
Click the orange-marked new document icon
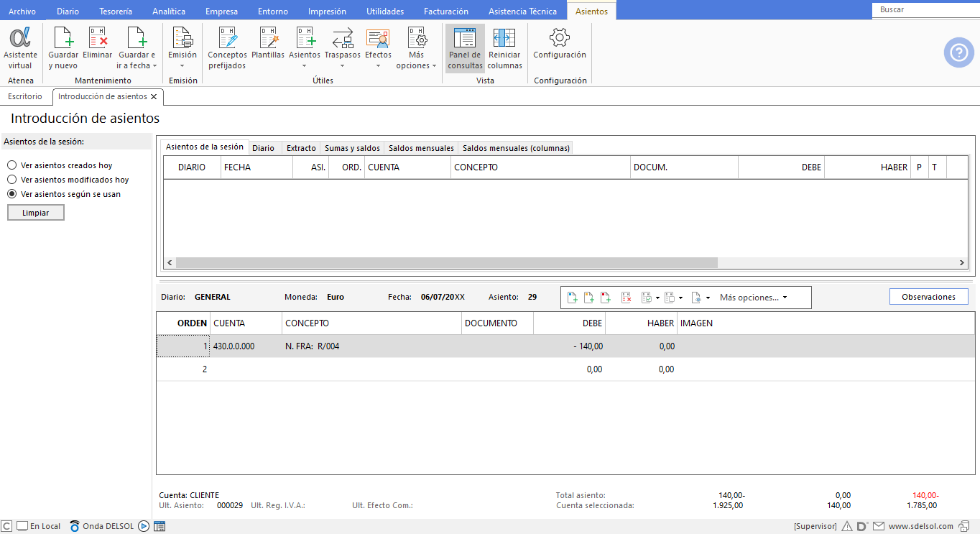click(589, 297)
